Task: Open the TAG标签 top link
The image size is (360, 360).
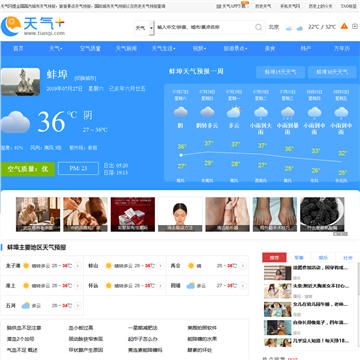Action: coord(348,6)
